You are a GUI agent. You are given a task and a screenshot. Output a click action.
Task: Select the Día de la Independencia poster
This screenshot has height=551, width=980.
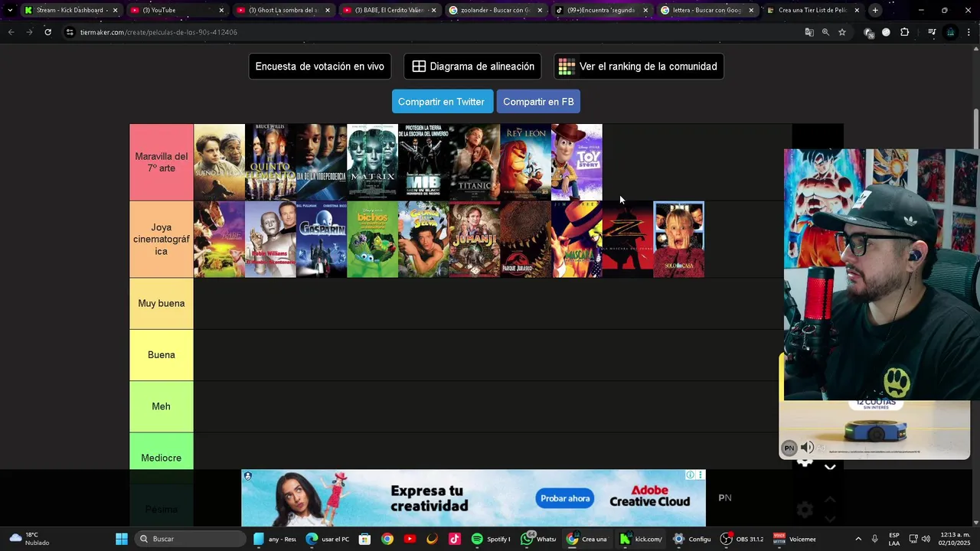pyautogui.click(x=322, y=162)
